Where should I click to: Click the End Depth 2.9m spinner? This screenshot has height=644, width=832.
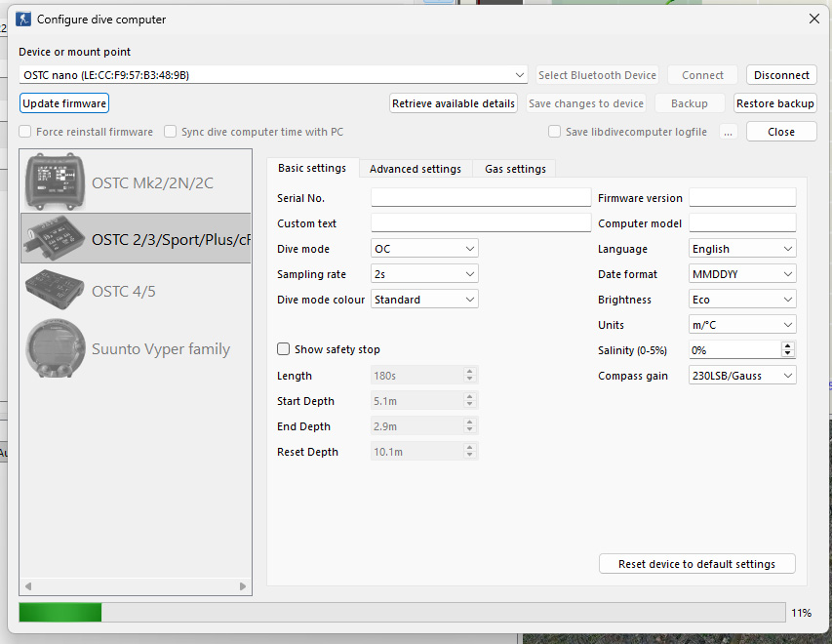424,426
